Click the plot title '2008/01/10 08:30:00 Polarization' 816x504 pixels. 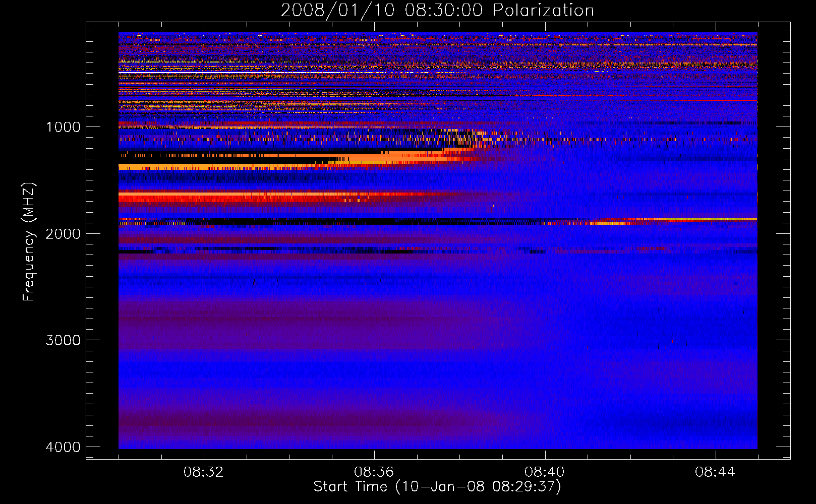click(x=437, y=10)
